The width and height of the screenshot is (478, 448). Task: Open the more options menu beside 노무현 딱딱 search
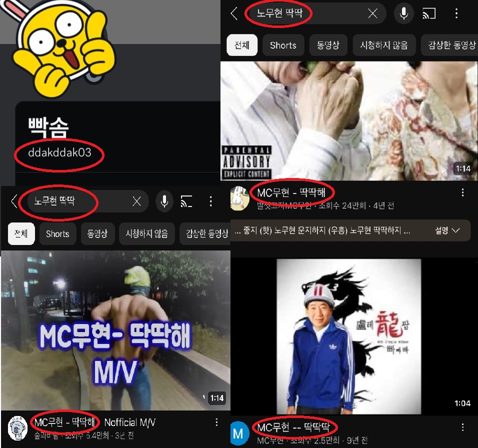click(x=455, y=14)
